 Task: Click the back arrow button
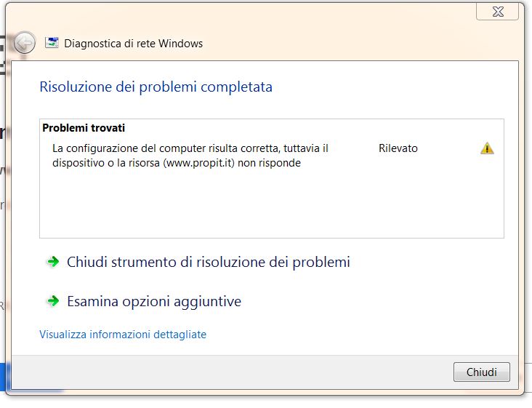24,43
